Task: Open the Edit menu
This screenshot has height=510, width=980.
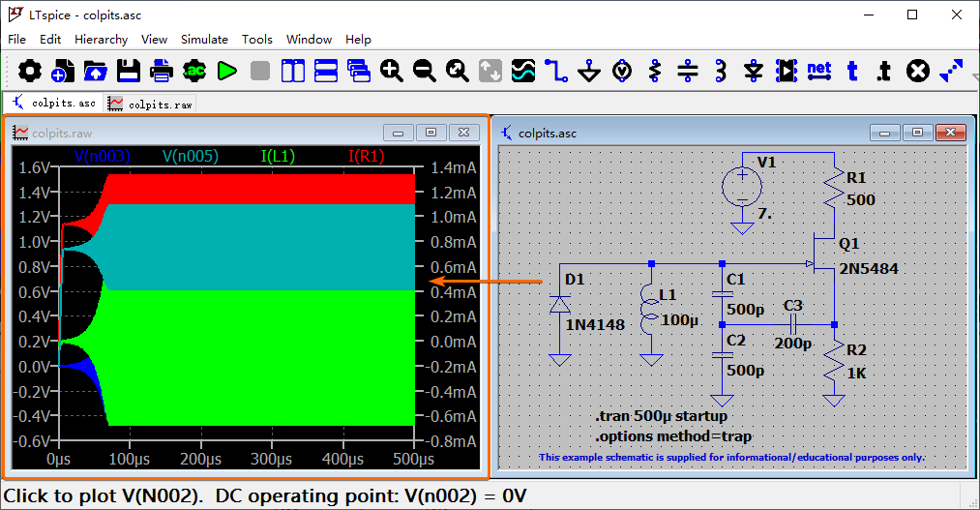Action: click(50, 40)
